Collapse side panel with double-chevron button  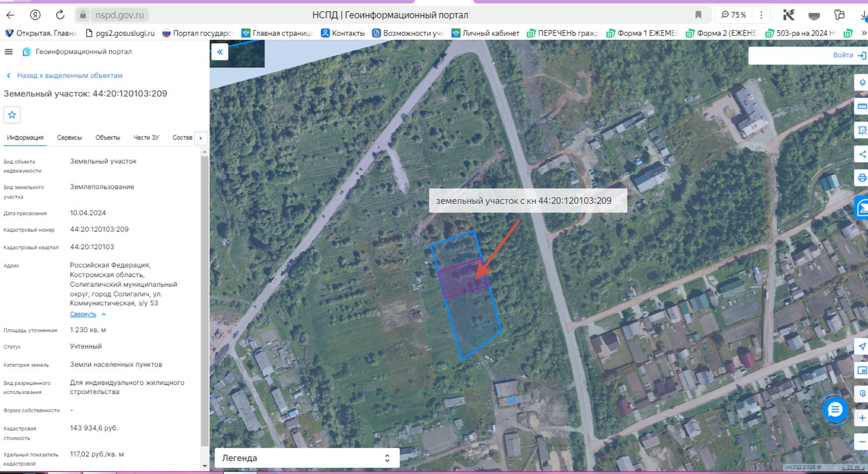click(x=220, y=52)
